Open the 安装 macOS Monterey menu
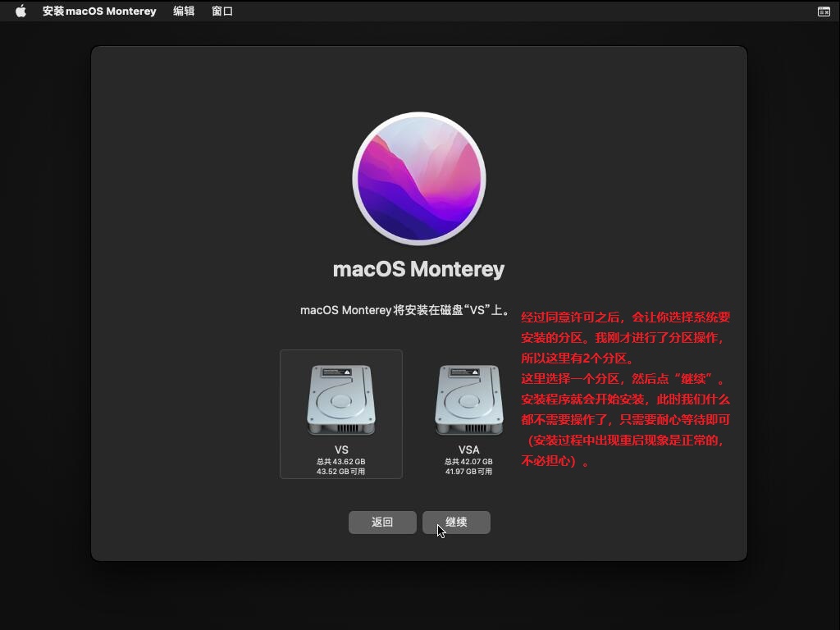This screenshot has height=630, width=840. pos(99,11)
